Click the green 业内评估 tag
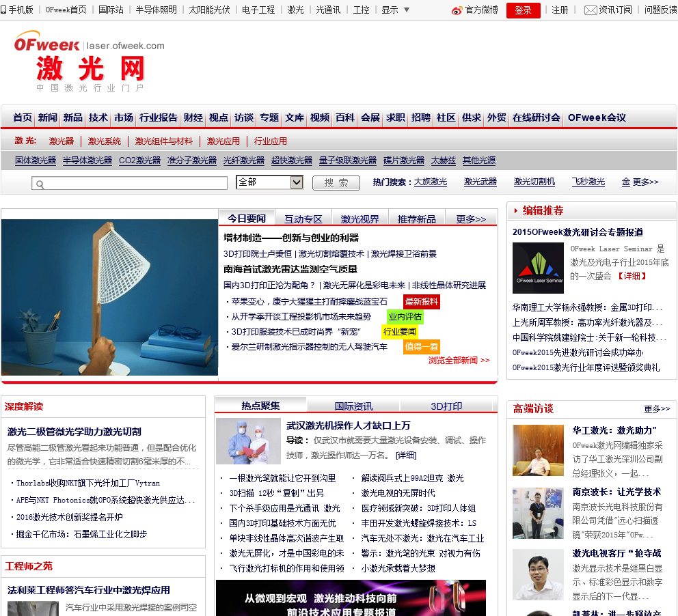The width and height of the screenshot is (678, 616). pos(405,317)
